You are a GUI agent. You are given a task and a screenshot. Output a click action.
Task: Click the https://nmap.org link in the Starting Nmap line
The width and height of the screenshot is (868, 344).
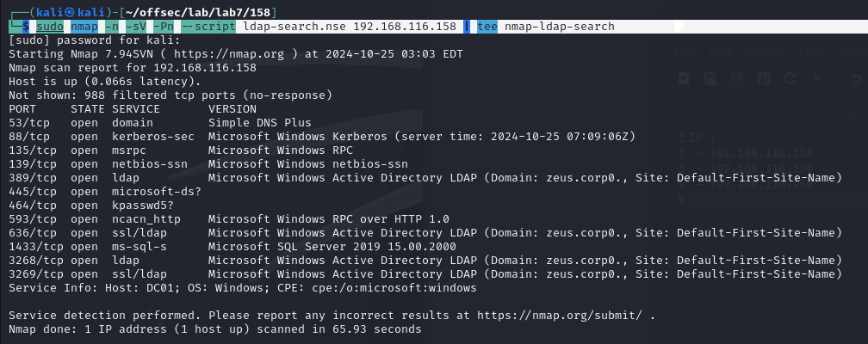tap(229, 54)
